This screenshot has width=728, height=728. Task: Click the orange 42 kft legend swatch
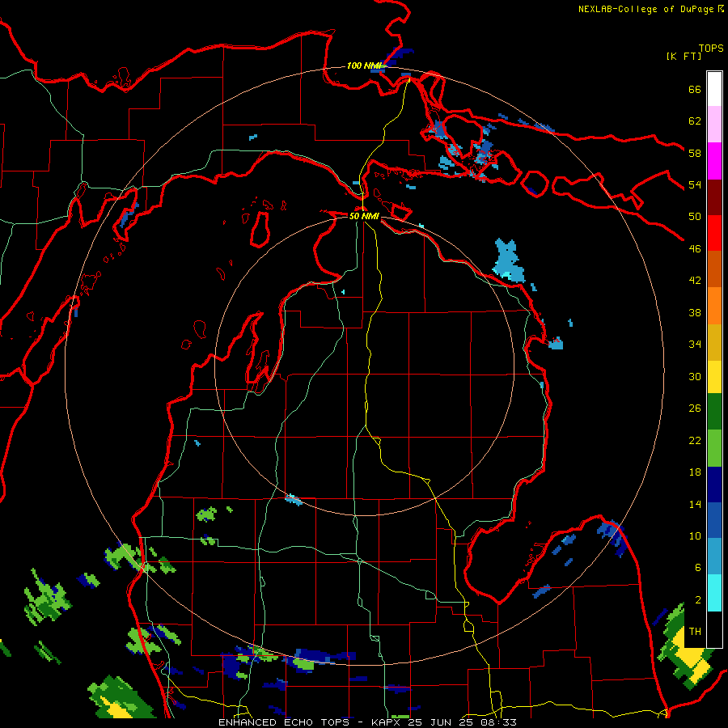[714, 306]
